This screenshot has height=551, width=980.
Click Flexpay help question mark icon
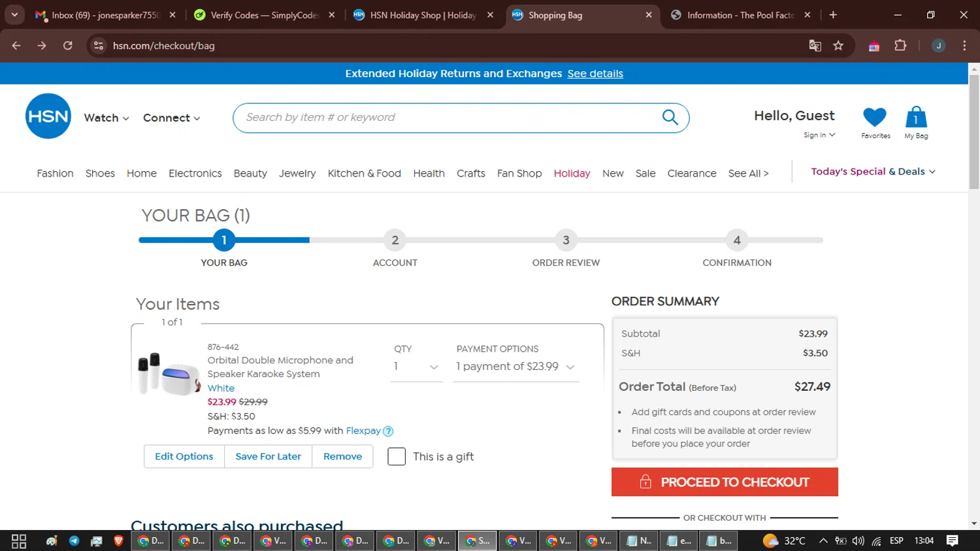pyautogui.click(x=388, y=431)
